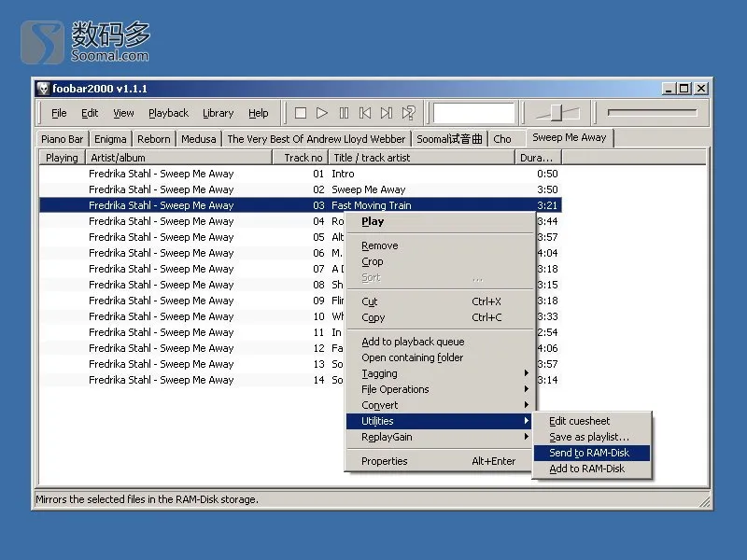747x560 pixels.
Task: Open the Library menu
Action: pos(218,113)
